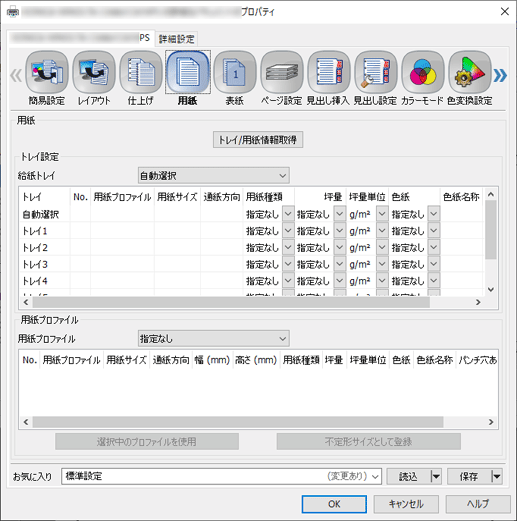Open the お気に入り 標準設定 dropdown

coord(221,476)
